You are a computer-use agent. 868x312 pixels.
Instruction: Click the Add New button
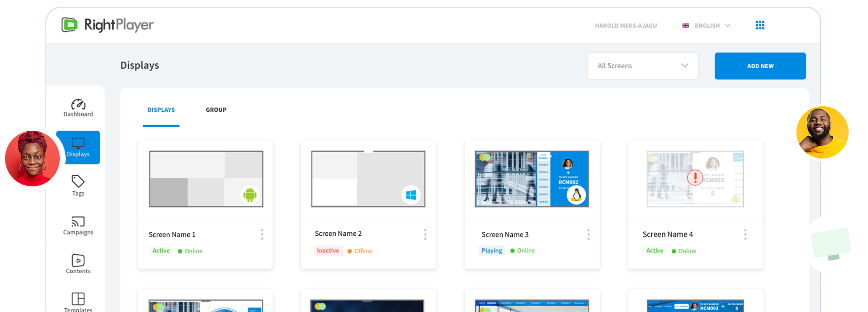760,66
